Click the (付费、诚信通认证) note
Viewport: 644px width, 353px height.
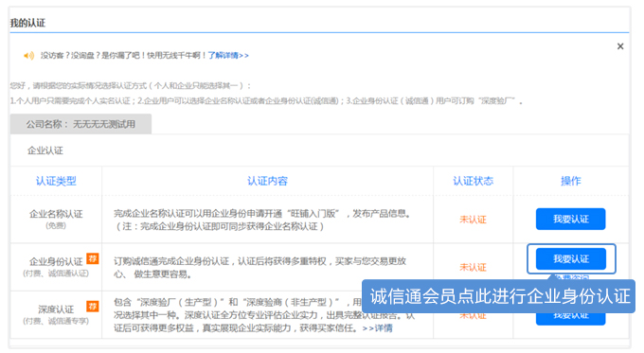pos(56,274)
